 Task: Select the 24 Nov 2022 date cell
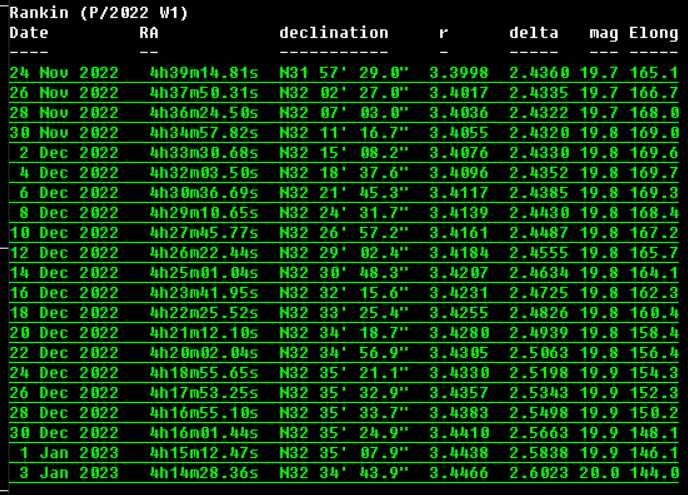pyautogui.click(x=64, y=73)
